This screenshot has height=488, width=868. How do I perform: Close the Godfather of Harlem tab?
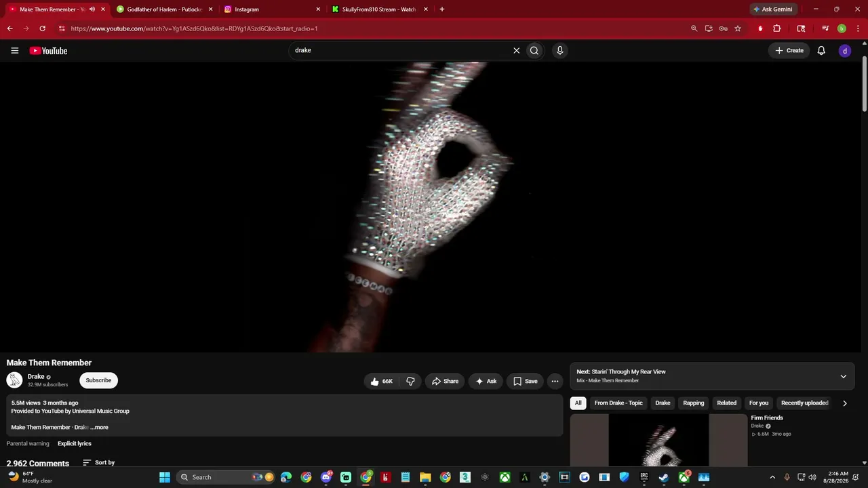tap(210, 9)
